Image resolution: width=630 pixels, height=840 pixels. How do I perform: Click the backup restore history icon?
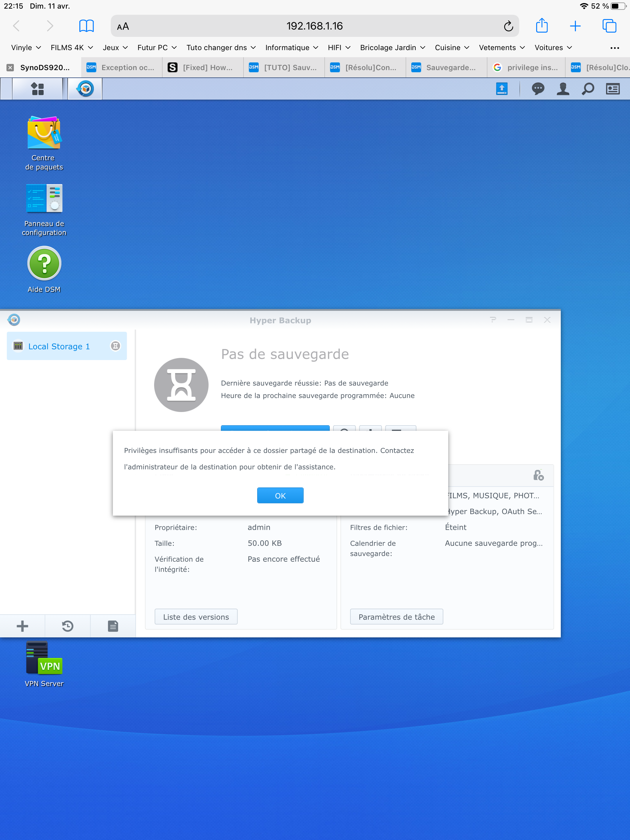(x=68, y=626)
